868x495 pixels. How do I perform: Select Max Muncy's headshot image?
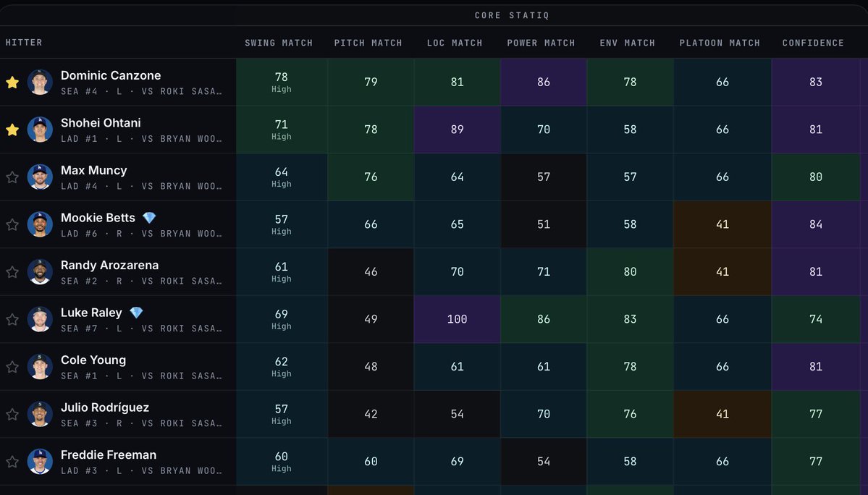pos(40,177)
